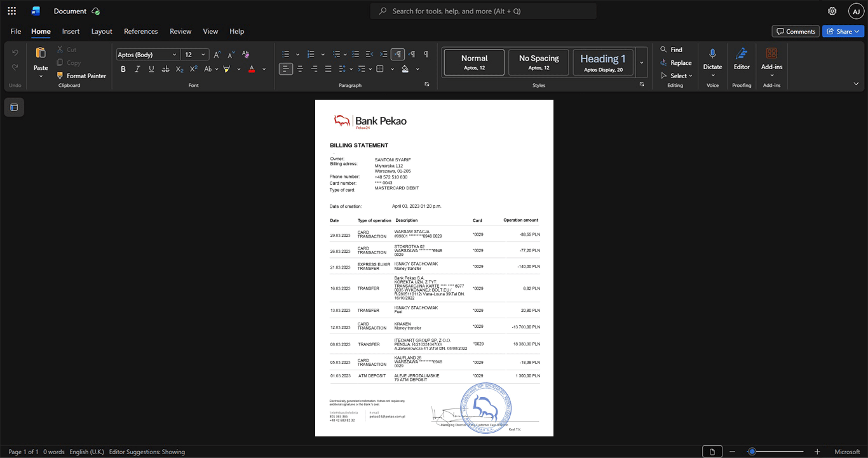Switch to Insert tab
This screenshot has width=868, height=458.
(x=71, y=31)
